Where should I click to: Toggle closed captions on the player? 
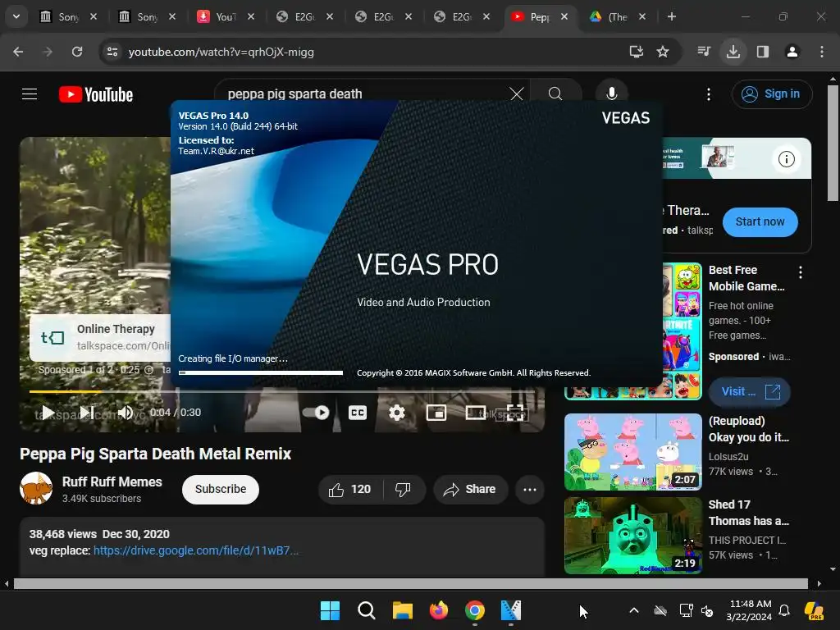click(x=358, y=413)
